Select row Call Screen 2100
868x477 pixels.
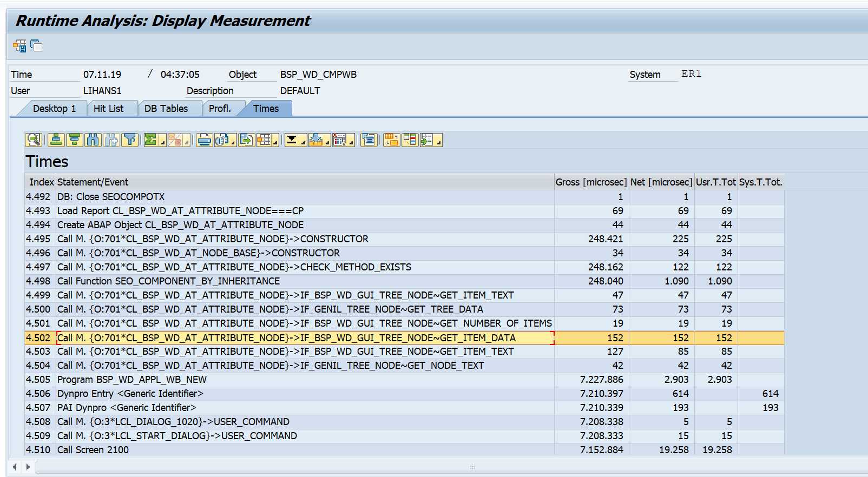(404, 450)
